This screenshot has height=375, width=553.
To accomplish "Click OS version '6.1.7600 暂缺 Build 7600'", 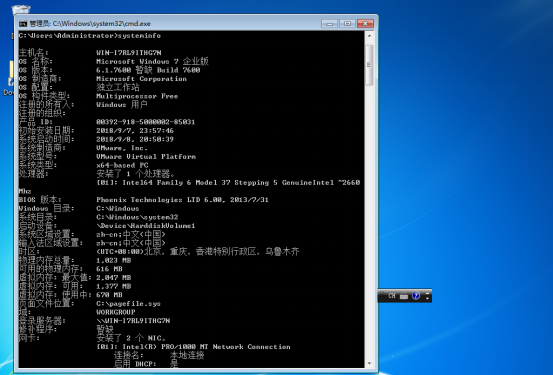I will 148,70.
